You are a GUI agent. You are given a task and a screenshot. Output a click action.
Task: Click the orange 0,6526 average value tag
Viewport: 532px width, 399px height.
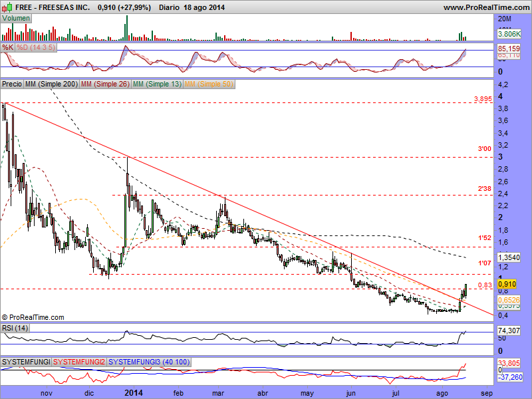[x=509, y=300]
